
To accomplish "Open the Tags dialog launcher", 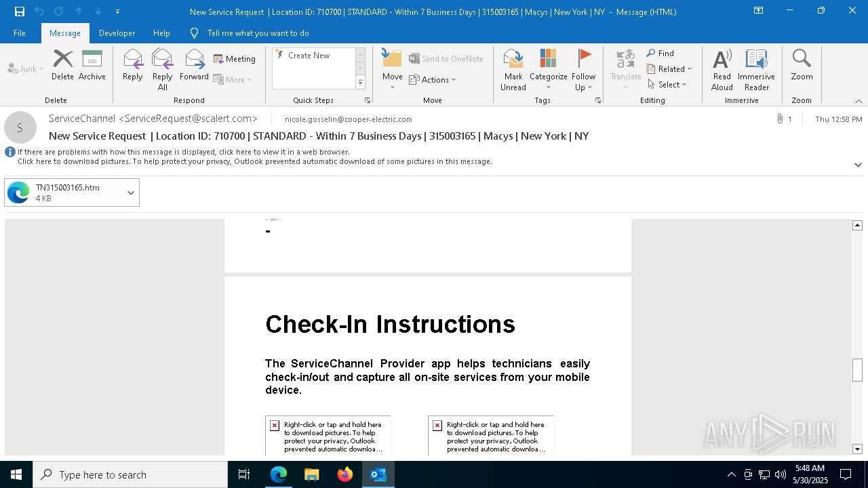I will point(598,100).
